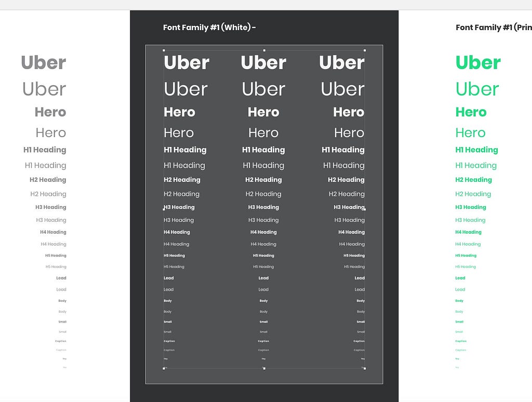Click bold white 'Uber' in the right-aligned column
The width and height of the screenshot is (532, 402).
click(x=342, y=63)
